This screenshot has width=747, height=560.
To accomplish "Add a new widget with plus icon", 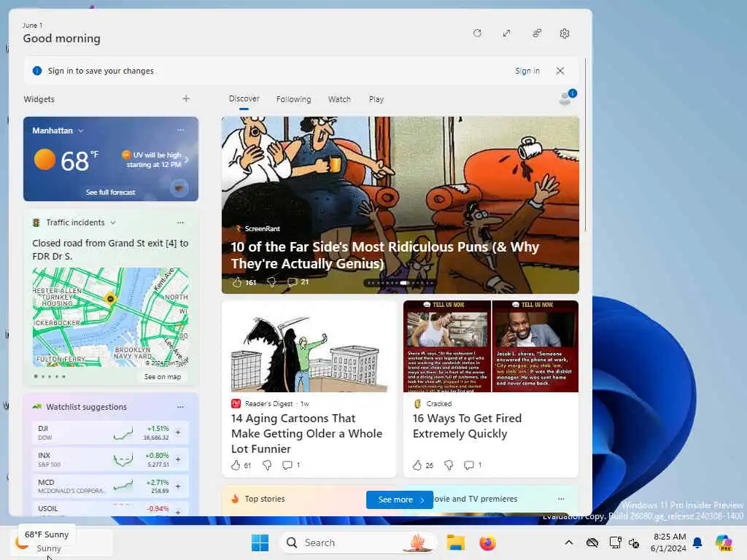I will (x=186, y=98).
